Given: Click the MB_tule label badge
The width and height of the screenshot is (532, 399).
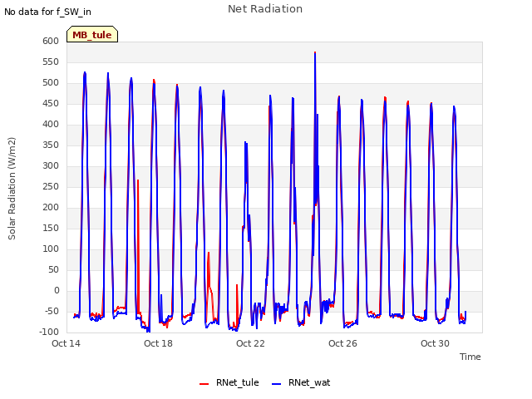Looking at the screenshot, I should (92, 34).
